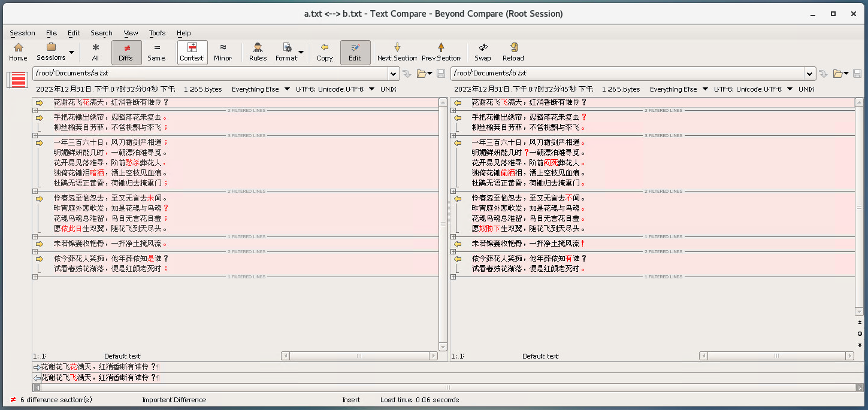Click the save icon for a.txt
Image resolution: width=868 pixels, height=410 pixels.
pyautogui.click(x=440, y=74)
